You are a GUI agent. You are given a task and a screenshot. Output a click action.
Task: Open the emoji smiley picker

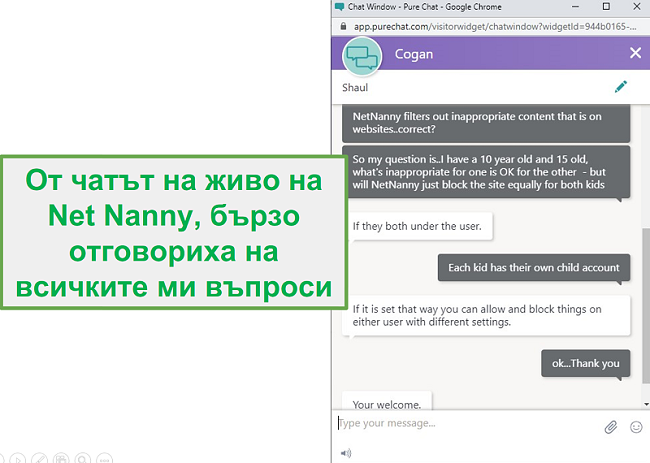(x=636, y=427)
